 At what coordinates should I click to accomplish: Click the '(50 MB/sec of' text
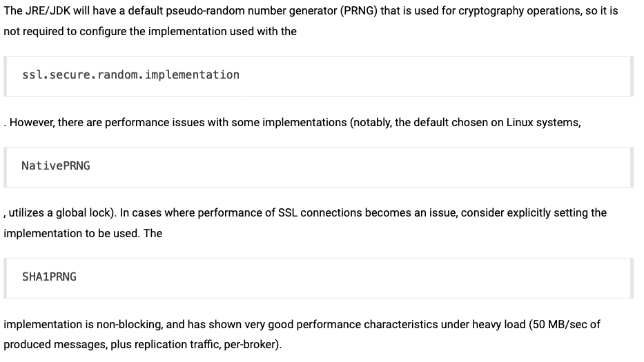coord(565,324)
